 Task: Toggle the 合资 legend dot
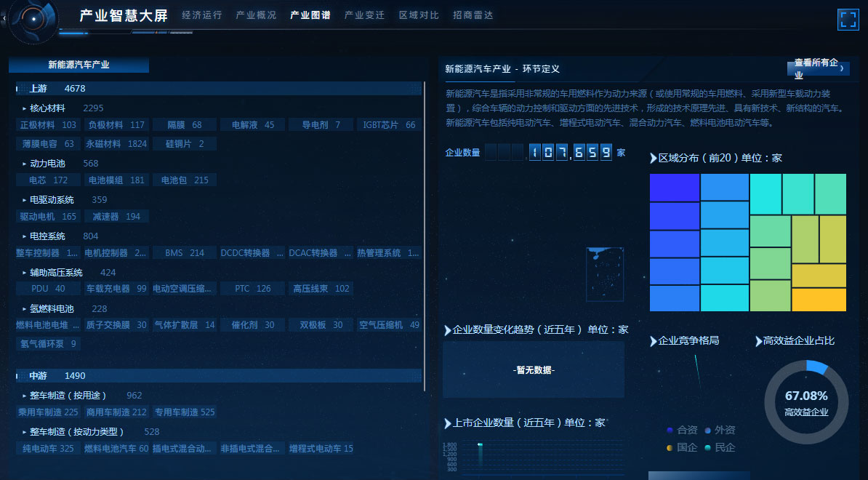pyautogui.click(x=672, y=430)
